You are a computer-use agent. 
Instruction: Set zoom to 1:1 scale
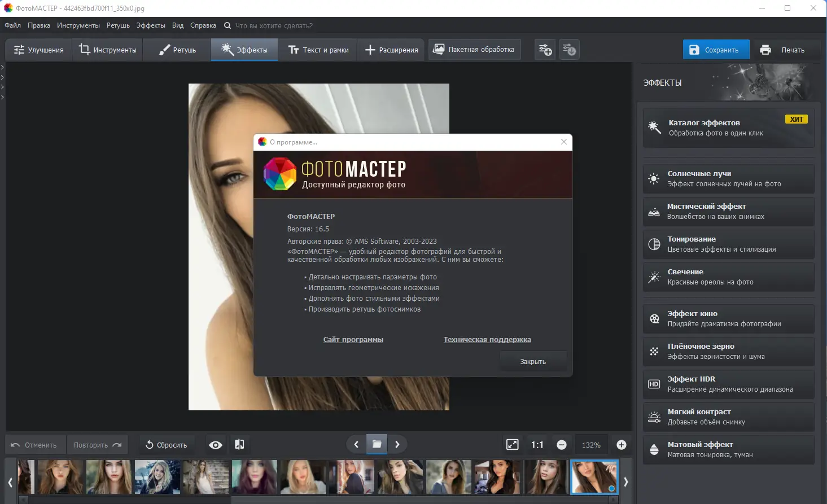[537, 445]
